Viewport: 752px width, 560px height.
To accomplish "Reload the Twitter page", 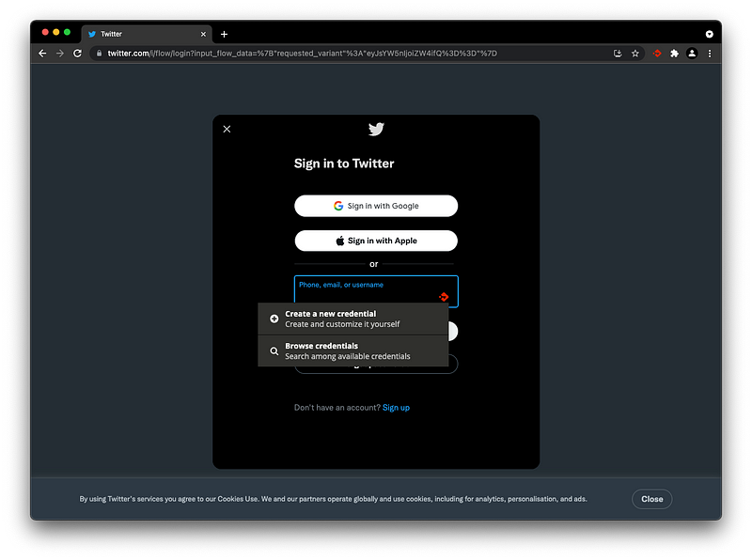I will 77,54.
